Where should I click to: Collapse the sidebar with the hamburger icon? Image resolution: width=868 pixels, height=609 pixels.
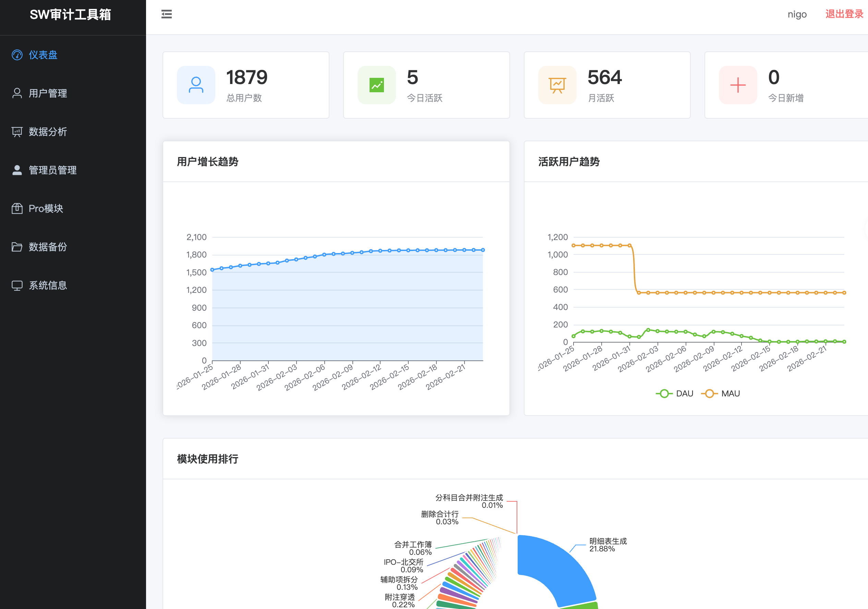(x=166, y=14)
